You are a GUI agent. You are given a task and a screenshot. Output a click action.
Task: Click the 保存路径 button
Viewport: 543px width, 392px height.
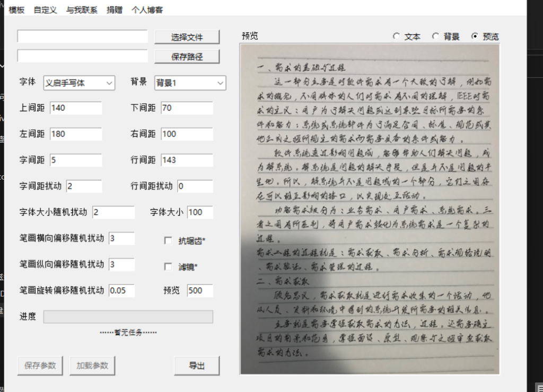[187, 57]
